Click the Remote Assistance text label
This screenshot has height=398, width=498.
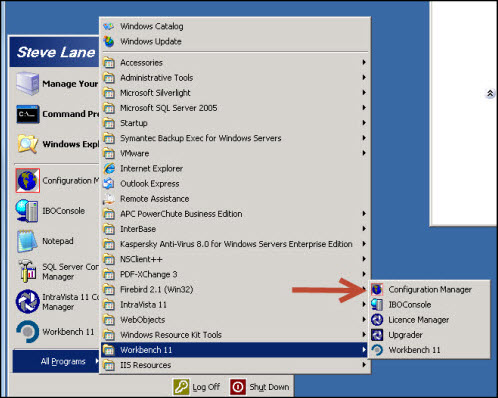tap(155, 199)
